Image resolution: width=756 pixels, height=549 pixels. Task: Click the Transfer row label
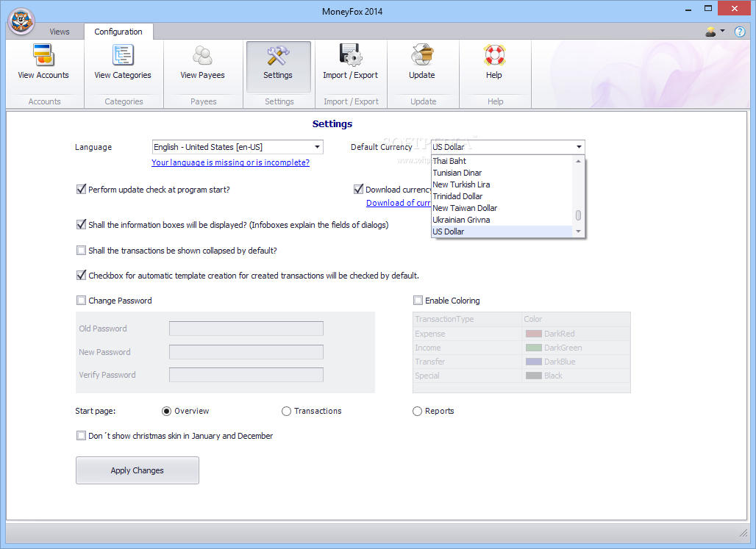[430, 362]
